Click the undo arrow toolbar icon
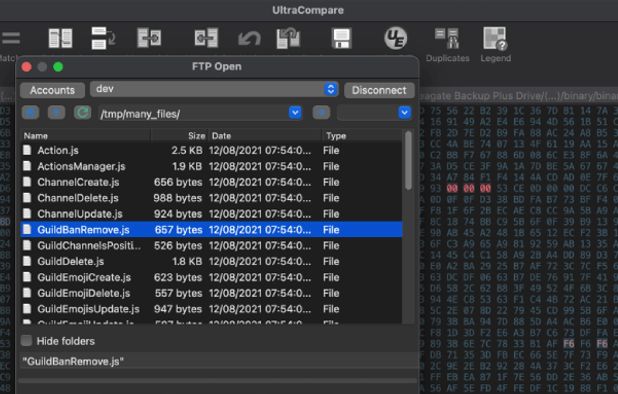 point(249,39)
